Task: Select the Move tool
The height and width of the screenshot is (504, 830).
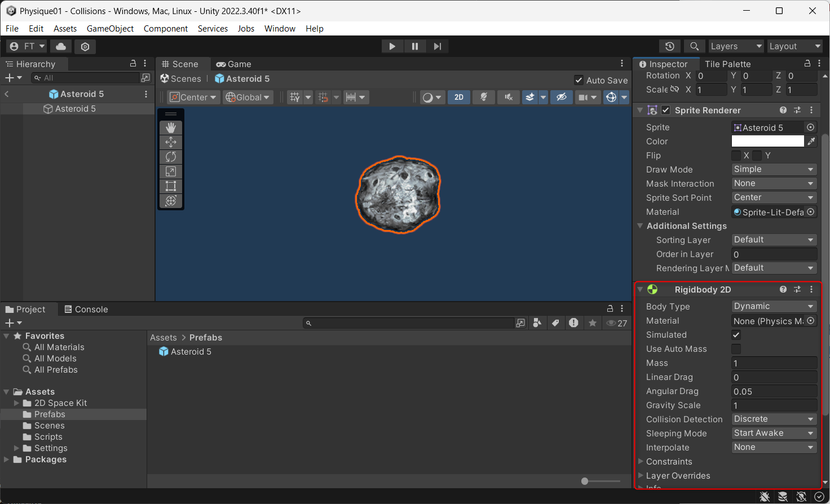Action: pos(171,143)
